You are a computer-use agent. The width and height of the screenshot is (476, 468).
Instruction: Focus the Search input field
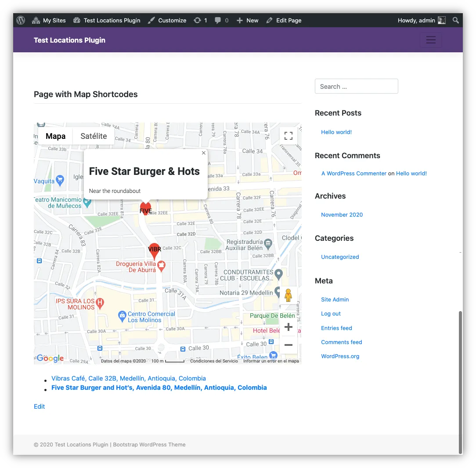click(357, 86)
